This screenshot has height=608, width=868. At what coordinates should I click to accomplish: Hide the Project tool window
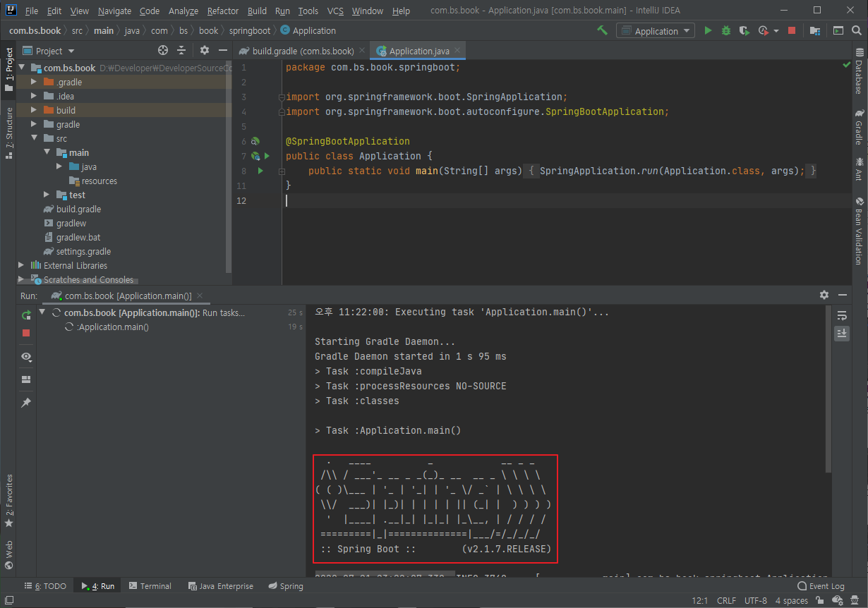222,50
